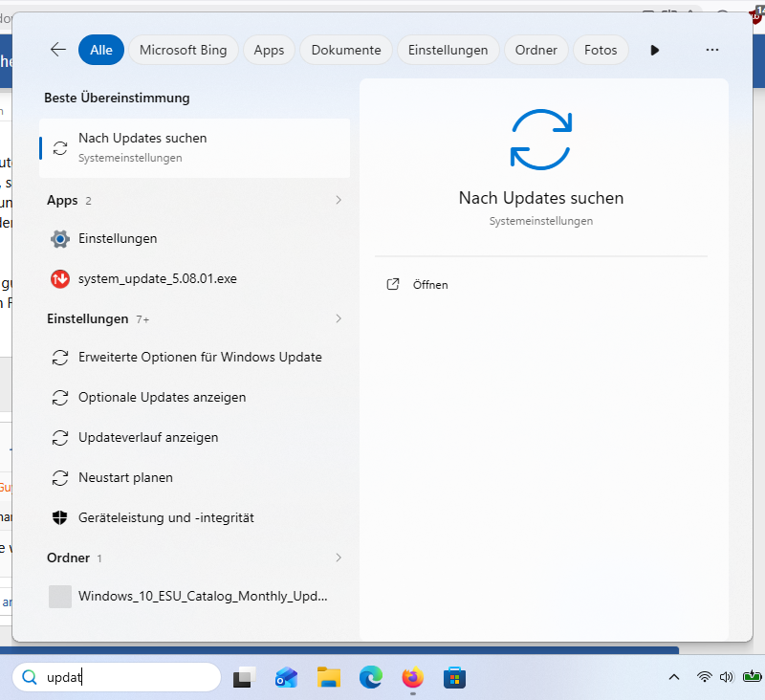Screen dimensions: 765x700
Task: Select the Alle filter tab
Action: click(101, 50)
